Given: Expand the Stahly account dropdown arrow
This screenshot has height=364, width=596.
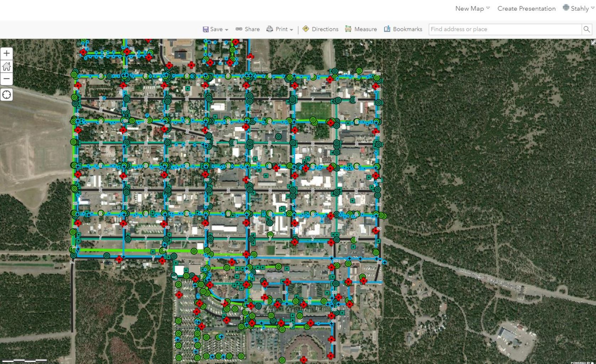Looking at the screenshot, I should point(592,8).
